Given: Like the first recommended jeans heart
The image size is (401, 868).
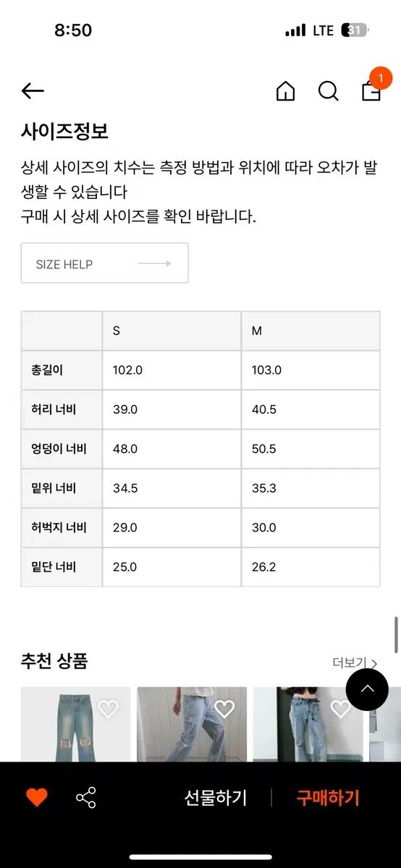Looking at the screenshot, I should pos(108,709).
